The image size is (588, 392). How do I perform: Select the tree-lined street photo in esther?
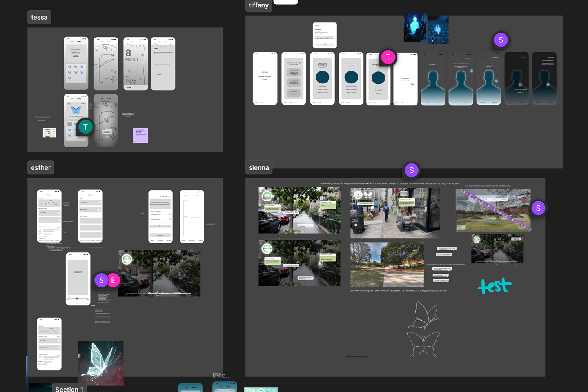point(159,274)
